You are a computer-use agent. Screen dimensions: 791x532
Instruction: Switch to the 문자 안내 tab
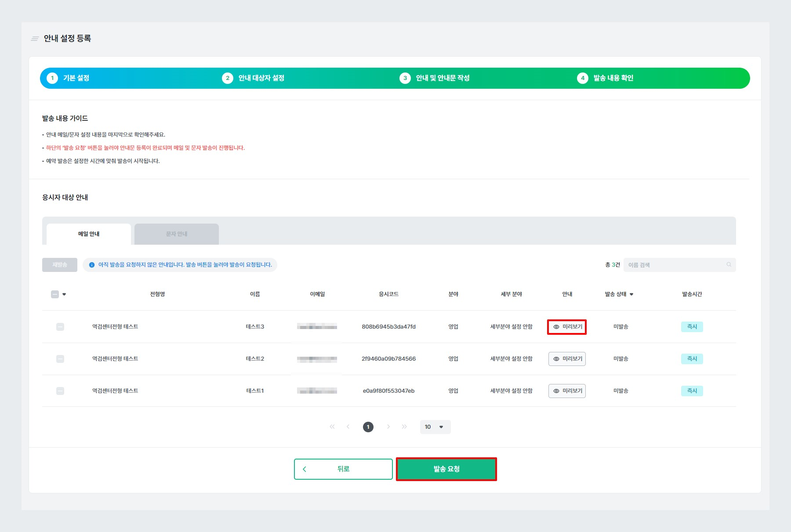pyautogui.click(x=177, y=234)
